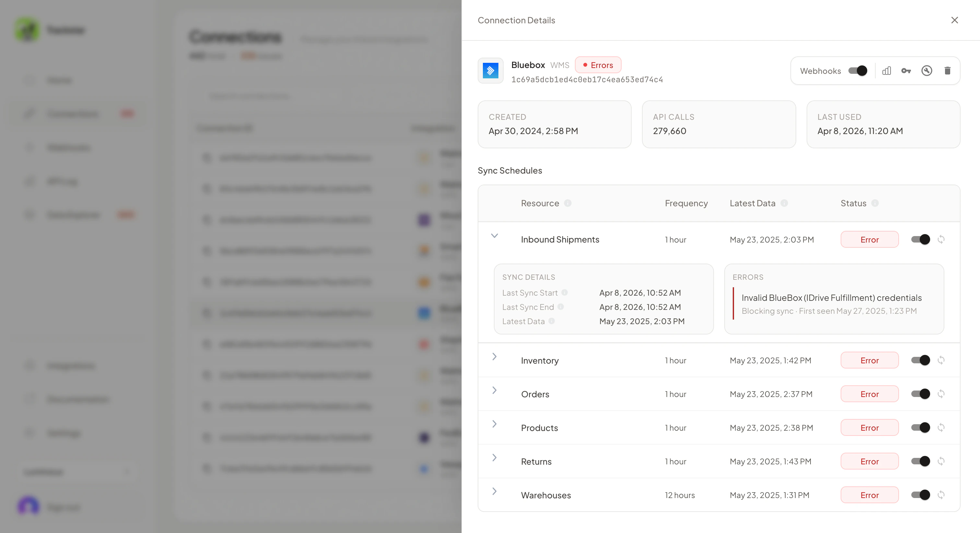The image size is (980, 533).
Task: View credentials using the key icon
Action: tap(906, 71)
